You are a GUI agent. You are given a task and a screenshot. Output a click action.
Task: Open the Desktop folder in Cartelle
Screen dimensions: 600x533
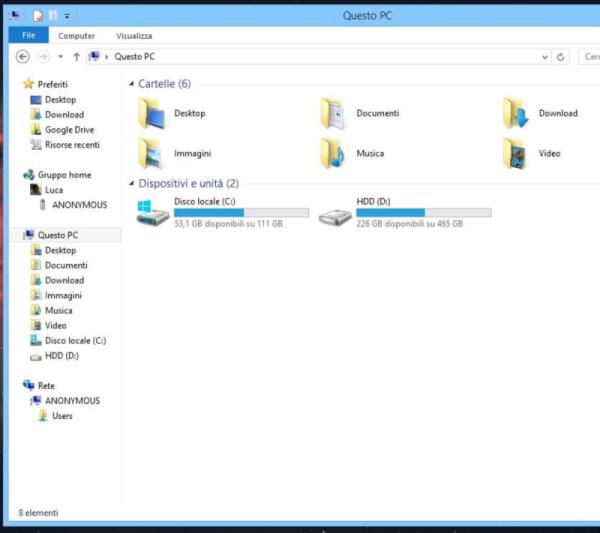click(x=154, y=114)
